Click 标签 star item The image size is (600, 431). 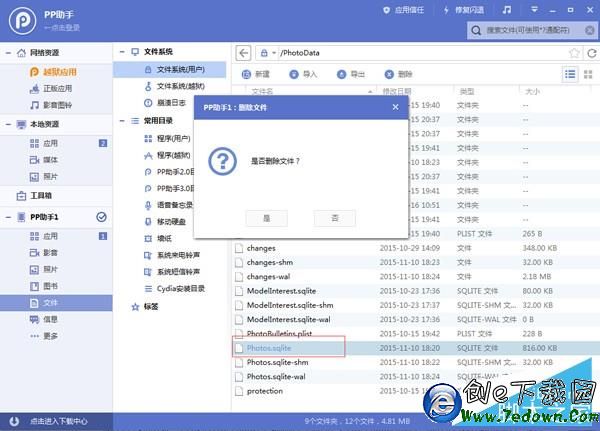click(145, 307)
